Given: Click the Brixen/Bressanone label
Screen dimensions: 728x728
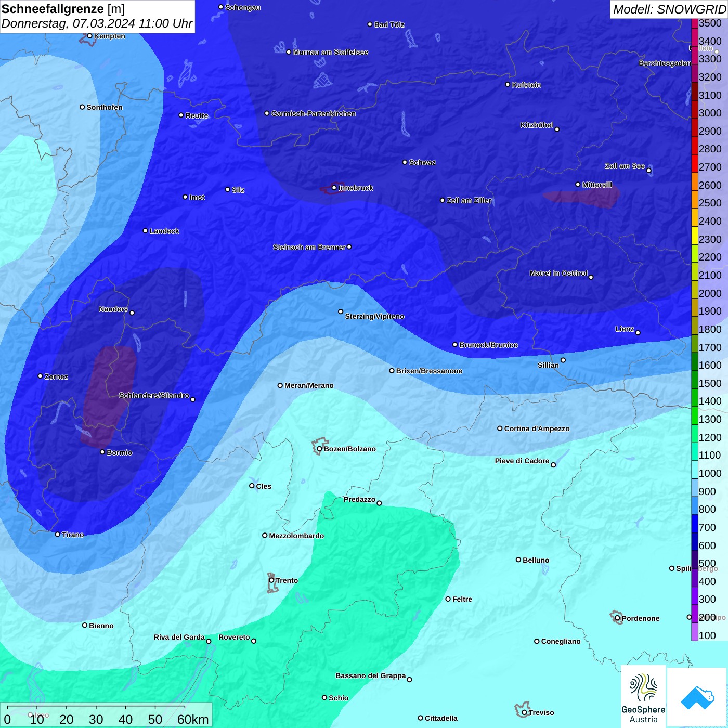Looking at the screenshot, I should coord(429,371).
